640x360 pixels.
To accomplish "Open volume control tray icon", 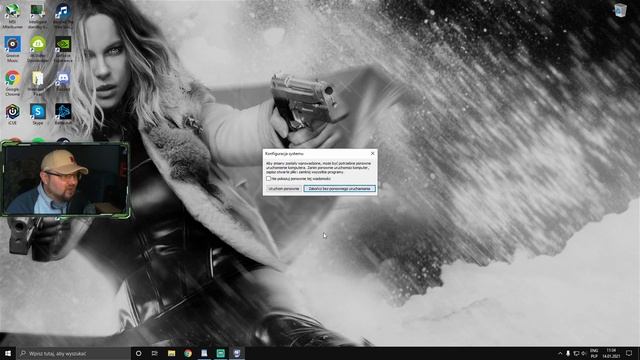I will pyautogui.click(x=584, y=353).
